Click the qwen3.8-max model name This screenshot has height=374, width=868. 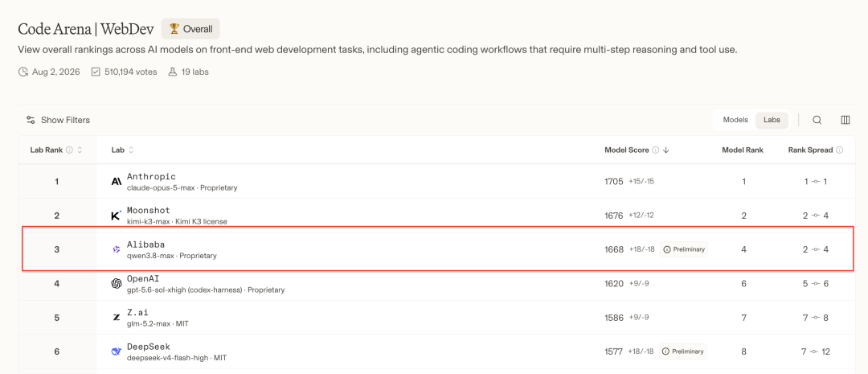pos(150,256)
